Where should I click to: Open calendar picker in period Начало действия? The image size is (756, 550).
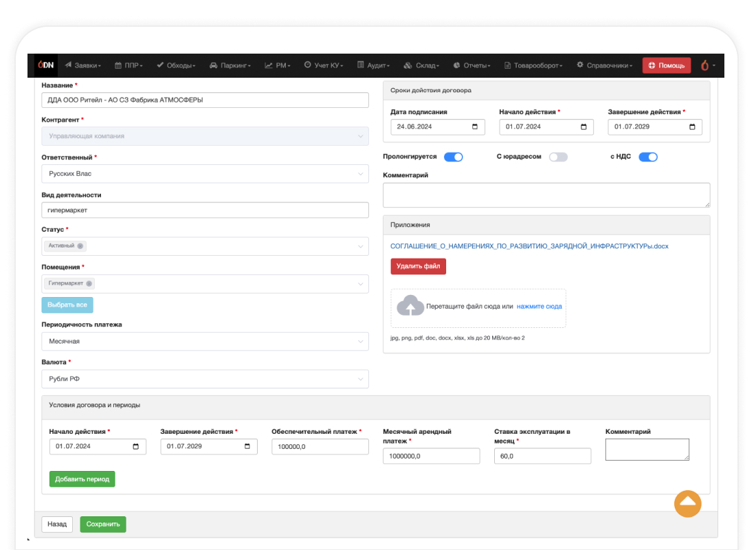136,446
